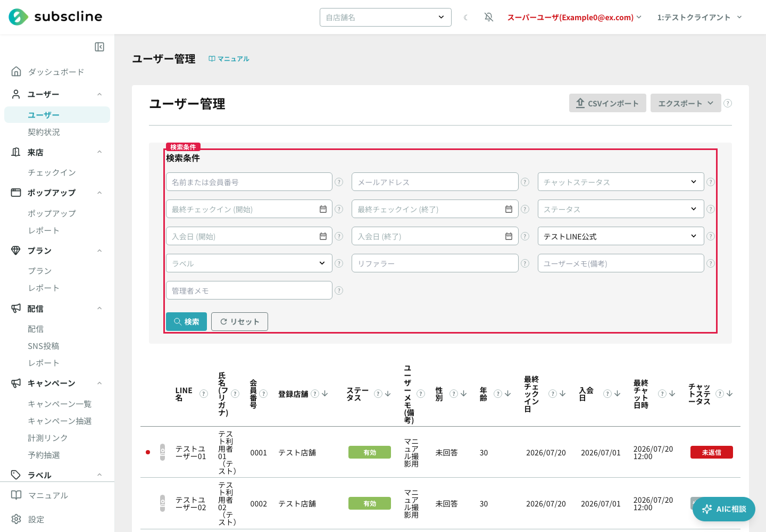Click the メールアドレス input field
The image size is (766, 532).
pos(435,182)
